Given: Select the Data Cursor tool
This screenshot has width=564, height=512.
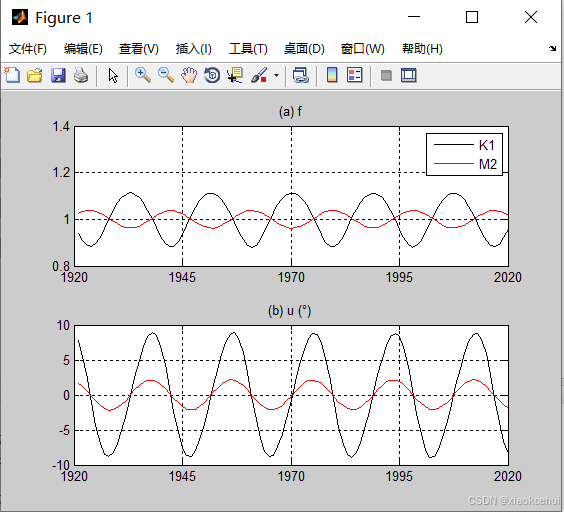Looking at the screenshot, I should 235,76.
